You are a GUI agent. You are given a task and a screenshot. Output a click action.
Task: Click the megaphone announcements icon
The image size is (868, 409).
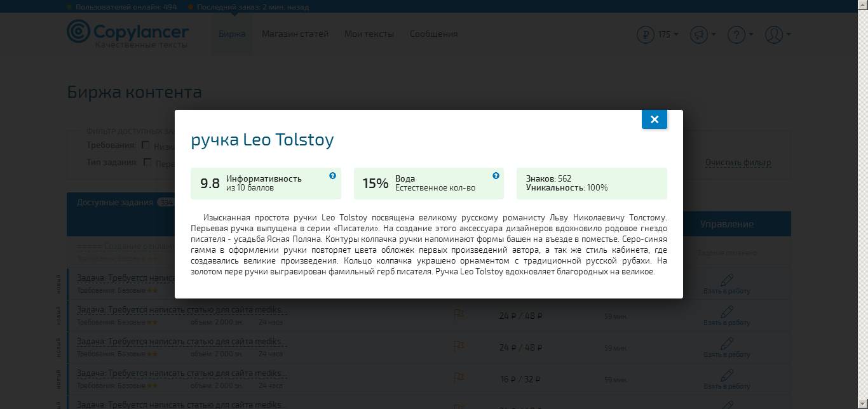click(699, 34)
